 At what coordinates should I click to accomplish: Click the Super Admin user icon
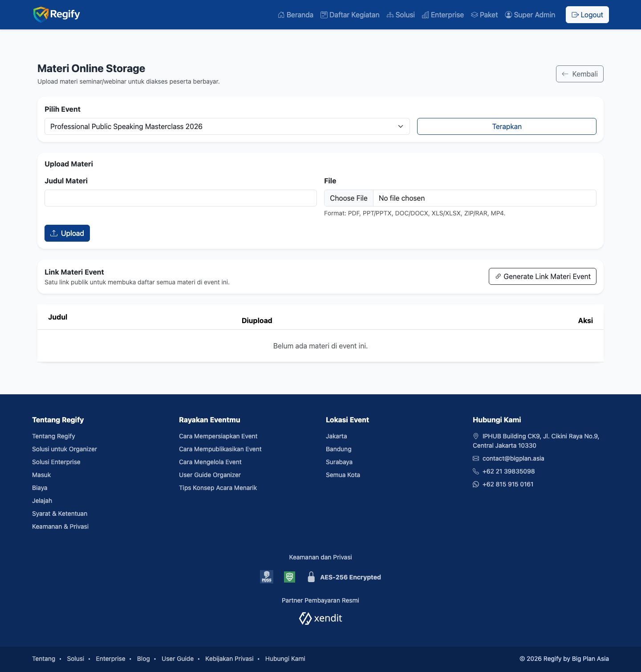point(509,15)
